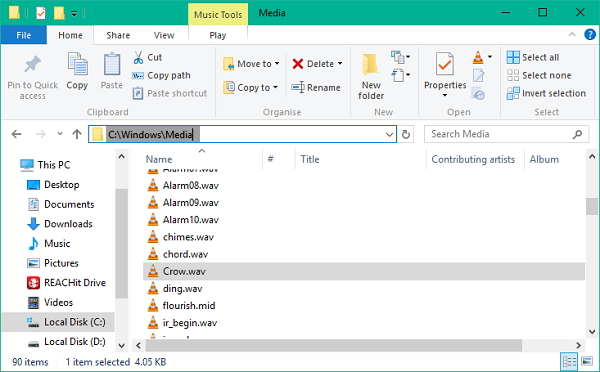This screenshot has width=600, height=372.
Task: Click the Cut scissors icon
Action: pyautogui.click(x=138, y=57)
